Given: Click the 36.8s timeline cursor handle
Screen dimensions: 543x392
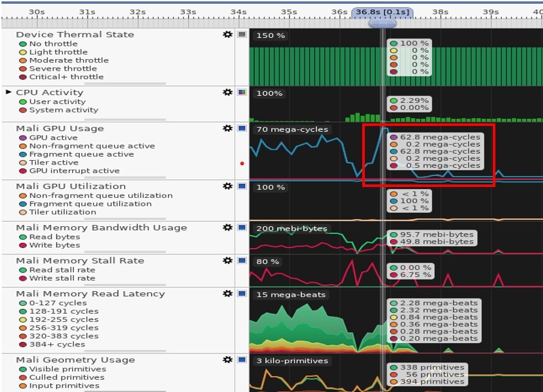Looking at the screenshot, I should pyautogui.click(x=382, y=23).
